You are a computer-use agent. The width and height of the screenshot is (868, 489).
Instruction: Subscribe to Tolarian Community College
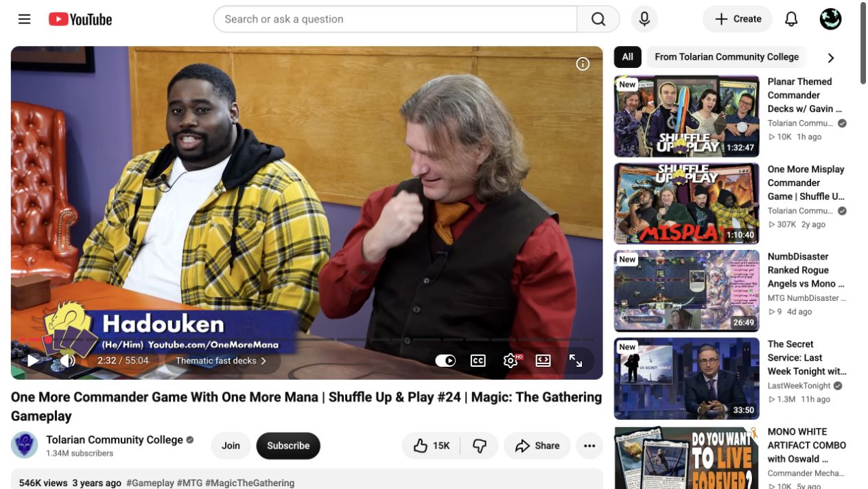point(288,446)
